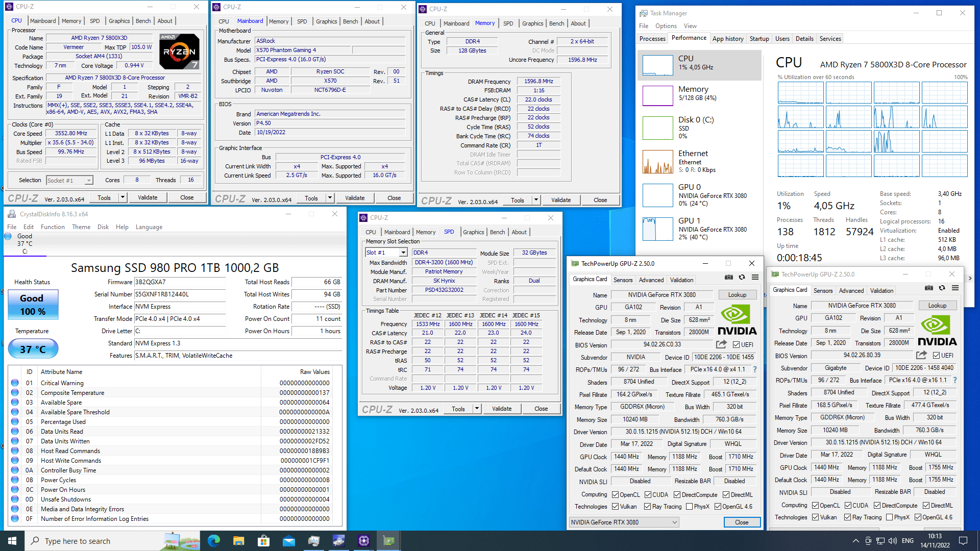This screenshot has height=551, width=980.
Task: Click the Tools button in CPU-Z's CPU tab window
Action: coord(104,197)
